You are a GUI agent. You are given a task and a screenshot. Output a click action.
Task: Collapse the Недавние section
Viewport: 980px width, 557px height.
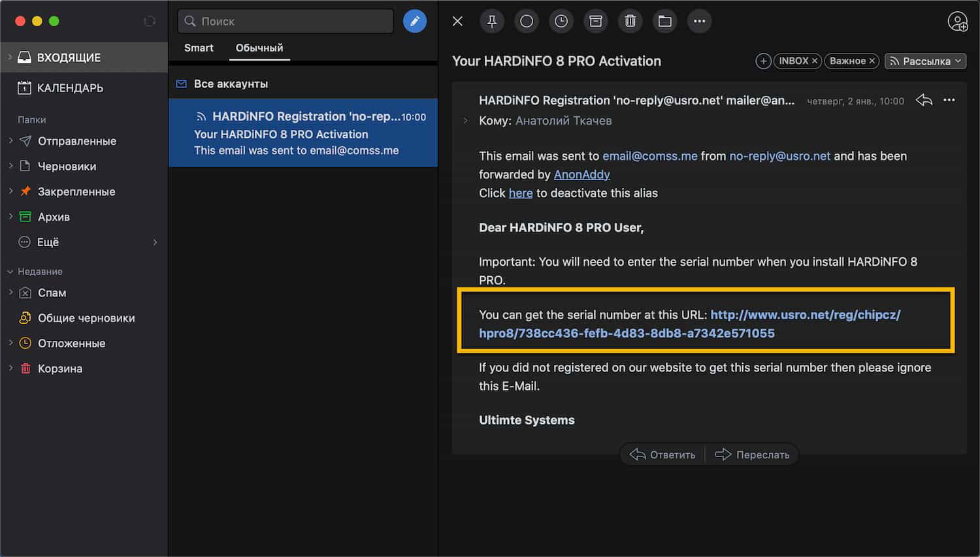pos(10,271)
